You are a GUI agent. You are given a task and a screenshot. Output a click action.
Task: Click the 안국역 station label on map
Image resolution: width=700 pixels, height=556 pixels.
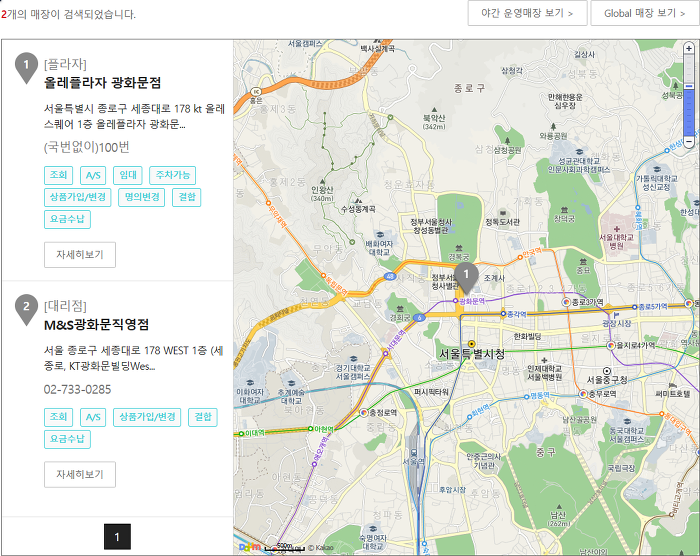pos(532,252)
